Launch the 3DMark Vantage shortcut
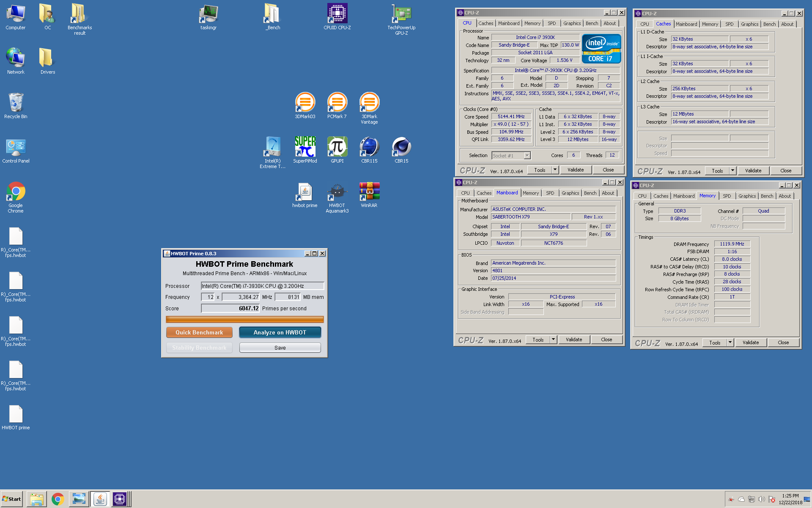Viewport: 812px width, 508px height. (369, 108)
